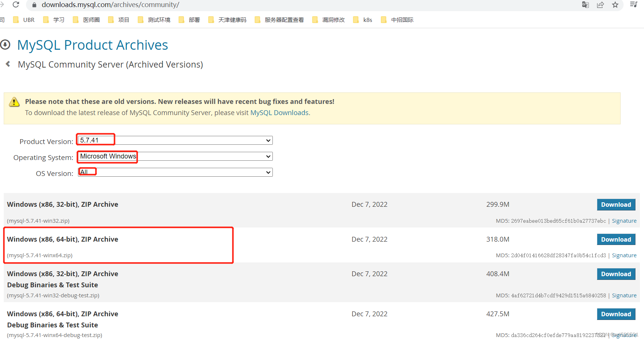Image resolution: width=644 pixels, height=340 pixels.
Task: Click the share icon in the toolbar
Action: [601, 5]
